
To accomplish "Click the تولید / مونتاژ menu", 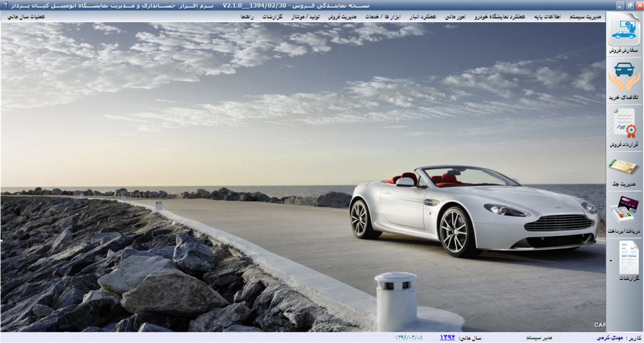I will [x=306, y=17].
